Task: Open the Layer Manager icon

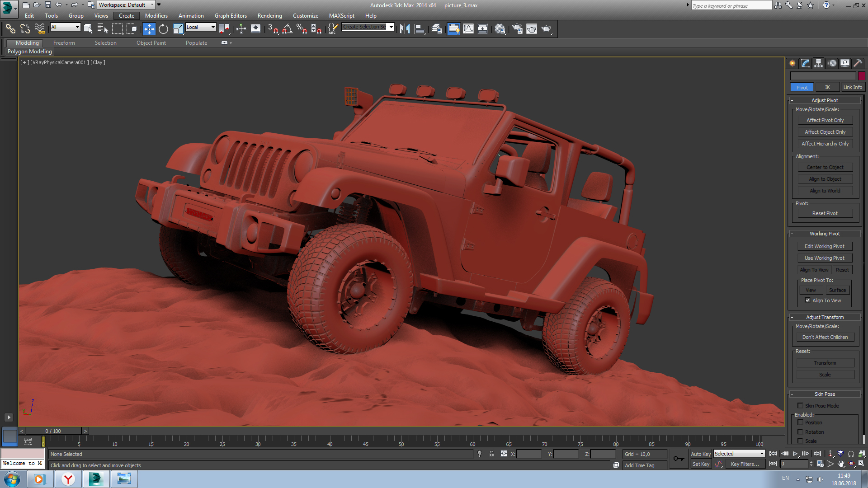Action: tap(436, 29)
